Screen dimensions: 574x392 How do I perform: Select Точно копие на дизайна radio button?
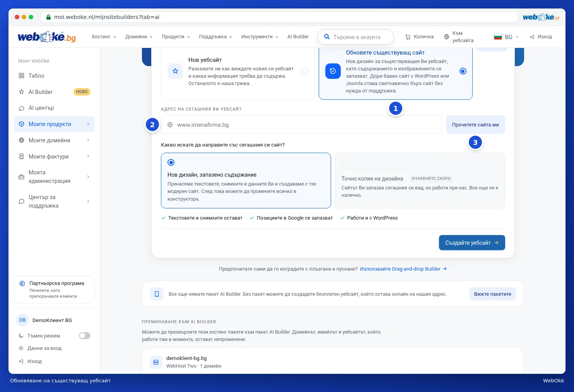(345, 166)
